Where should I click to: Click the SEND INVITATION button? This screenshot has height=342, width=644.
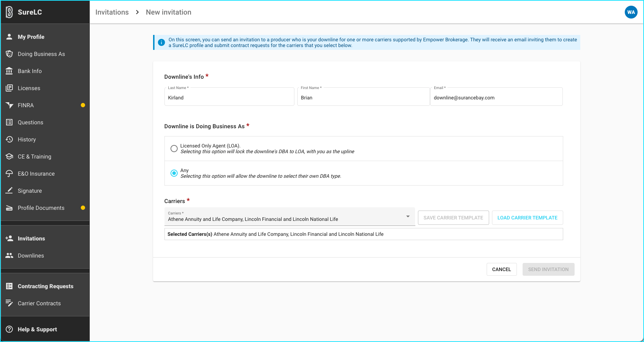click(x=548, y=269)
